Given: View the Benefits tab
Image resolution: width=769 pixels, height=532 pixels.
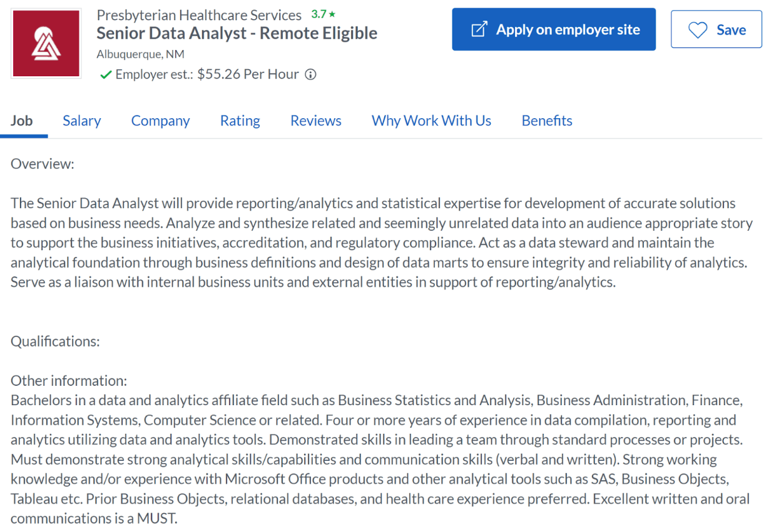Looking at the screenshot, I should (546, 120).
